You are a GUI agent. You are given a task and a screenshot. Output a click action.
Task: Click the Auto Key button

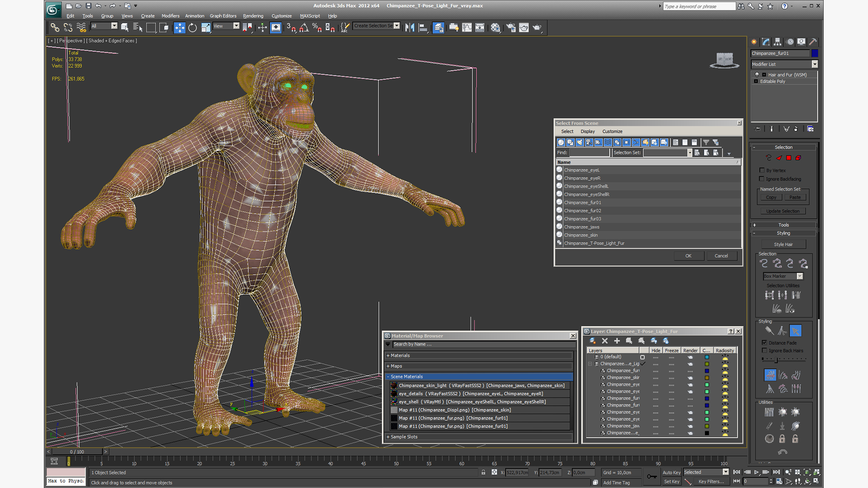tap(671, 473)
